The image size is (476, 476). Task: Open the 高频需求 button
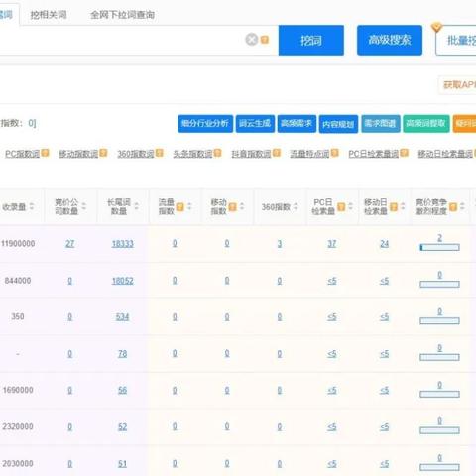click(297, 124)
